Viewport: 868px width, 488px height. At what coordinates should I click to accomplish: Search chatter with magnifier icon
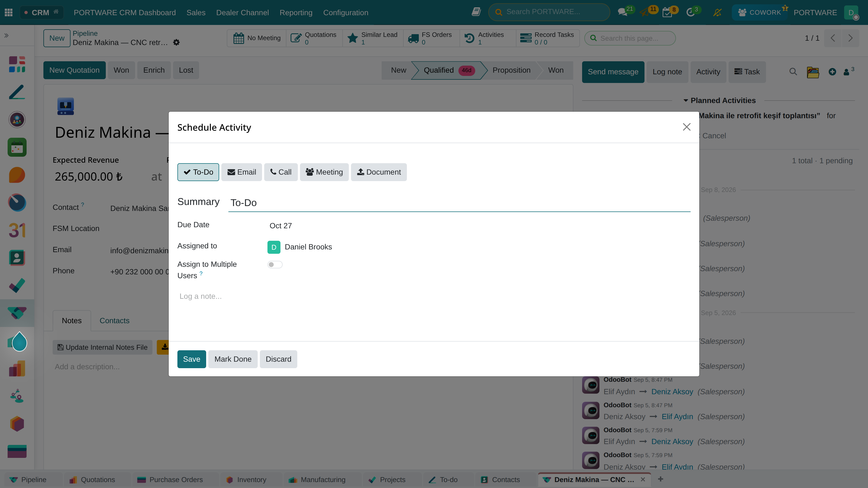(x=793, y=72)
